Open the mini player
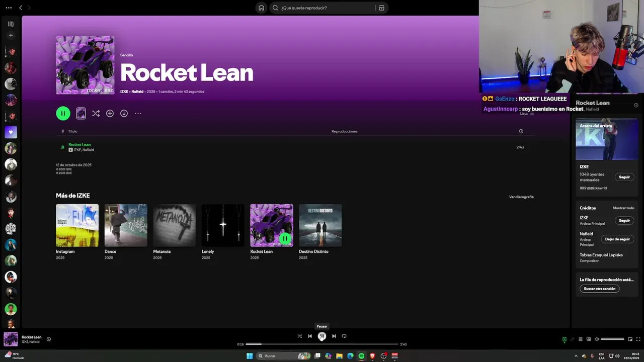 click(x=630, y=339)
